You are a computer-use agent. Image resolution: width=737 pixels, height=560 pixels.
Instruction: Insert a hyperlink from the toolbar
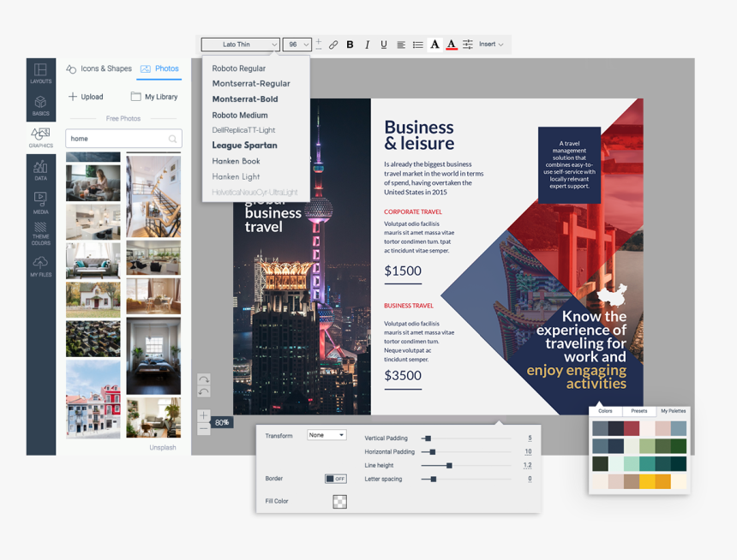(333, 44)
